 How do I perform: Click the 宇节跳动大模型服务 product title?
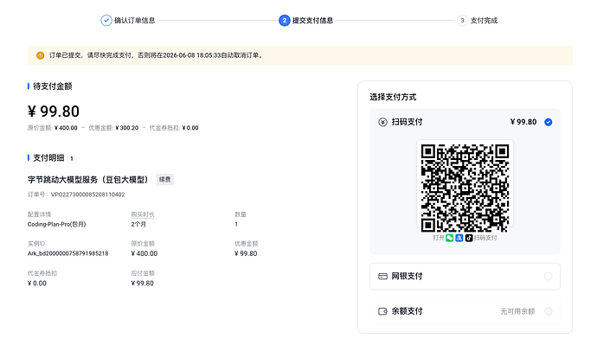(88, 180)
